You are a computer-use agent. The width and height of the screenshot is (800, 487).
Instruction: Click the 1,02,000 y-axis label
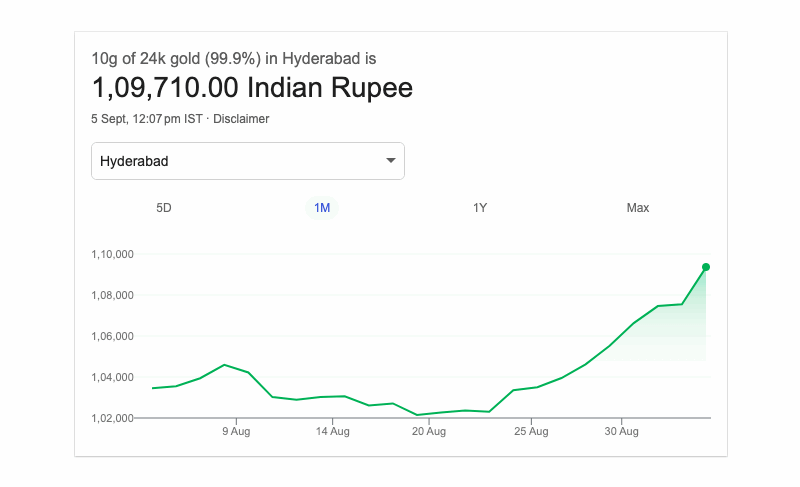pos(112,418)
